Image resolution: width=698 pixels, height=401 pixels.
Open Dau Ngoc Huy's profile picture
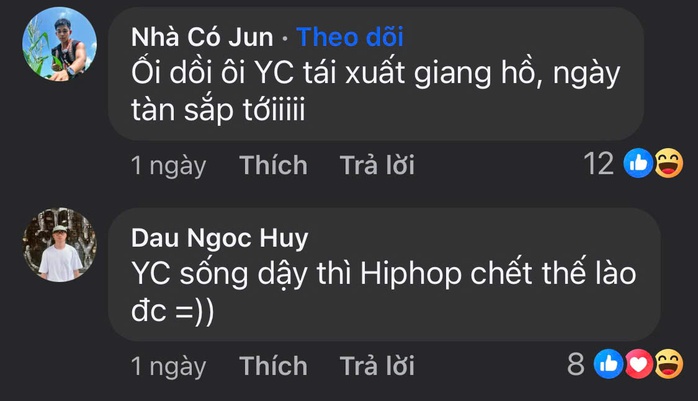60,246
